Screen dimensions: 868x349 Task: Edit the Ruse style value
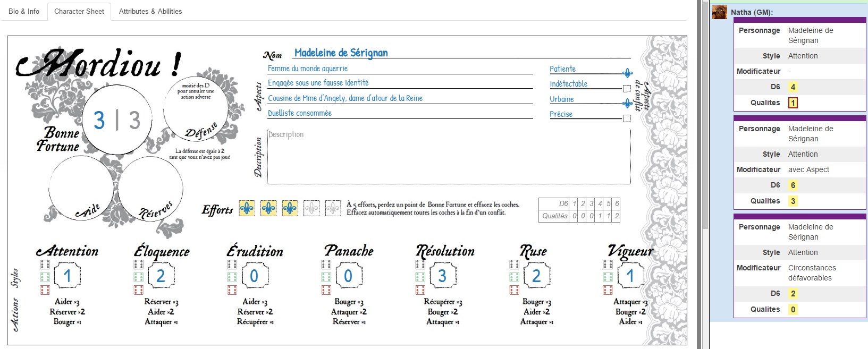coord(536,276)
